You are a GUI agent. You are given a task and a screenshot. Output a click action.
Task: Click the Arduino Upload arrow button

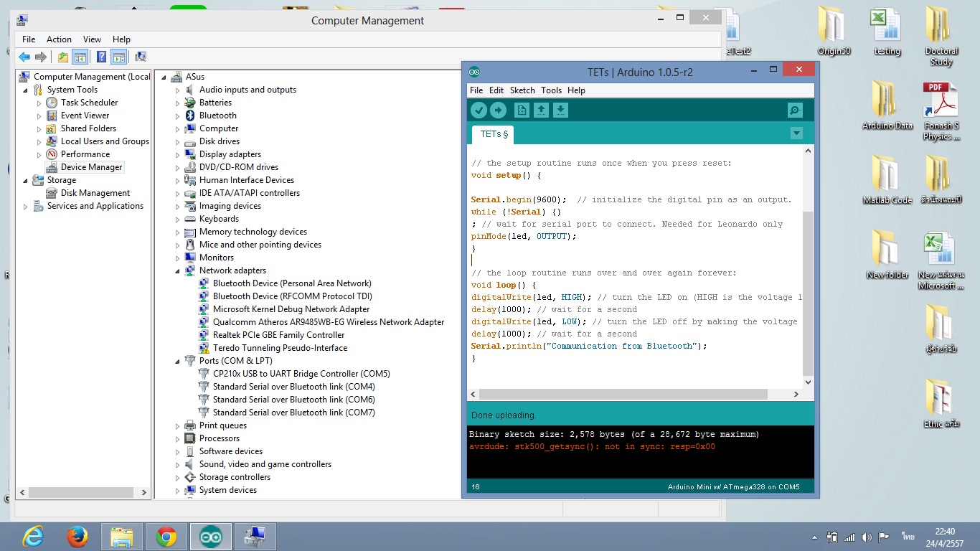[x=498, y=110]
